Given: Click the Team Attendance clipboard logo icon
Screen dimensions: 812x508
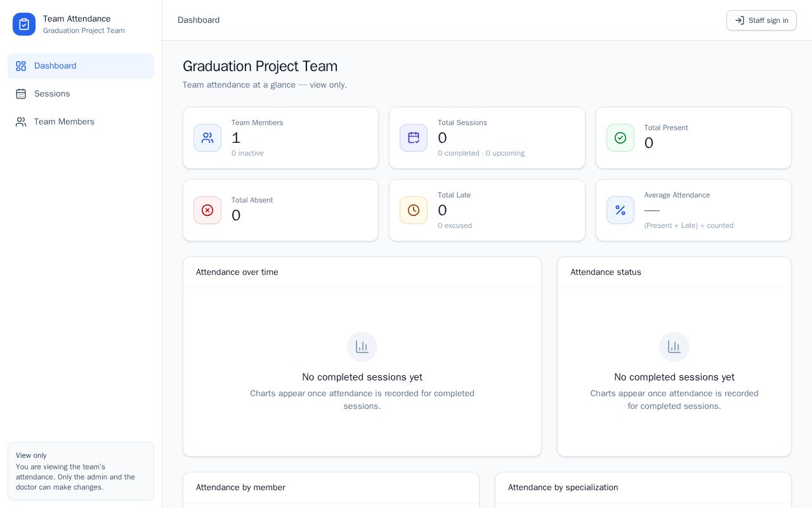Looking at the screenshot, I should (x=24, y=24).
